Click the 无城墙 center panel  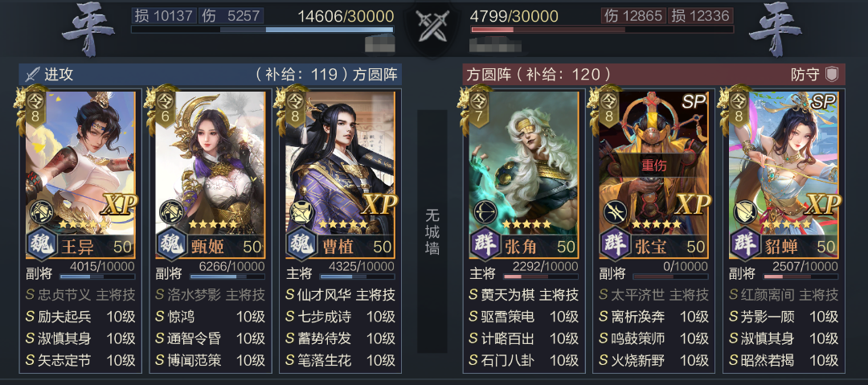coord(432,231)
